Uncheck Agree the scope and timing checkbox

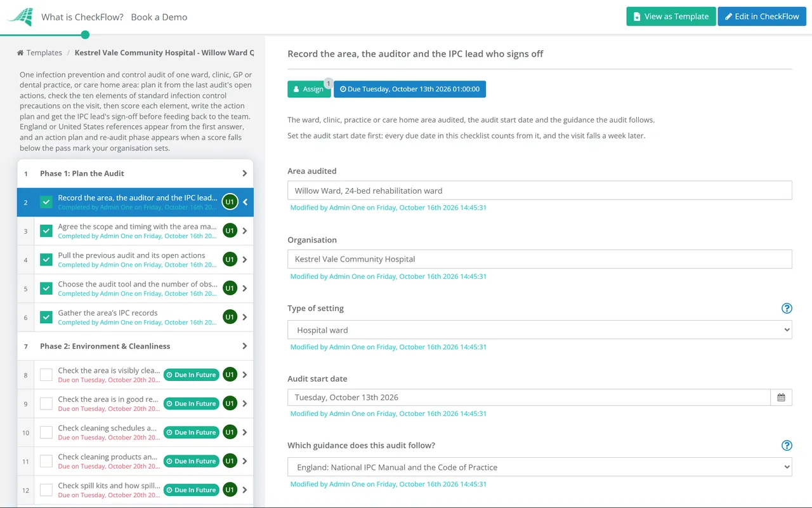pyautogui.click(x=46, y=231)
